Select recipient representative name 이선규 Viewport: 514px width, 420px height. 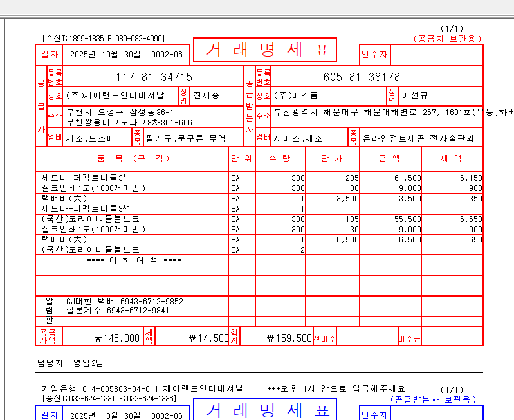414,96
